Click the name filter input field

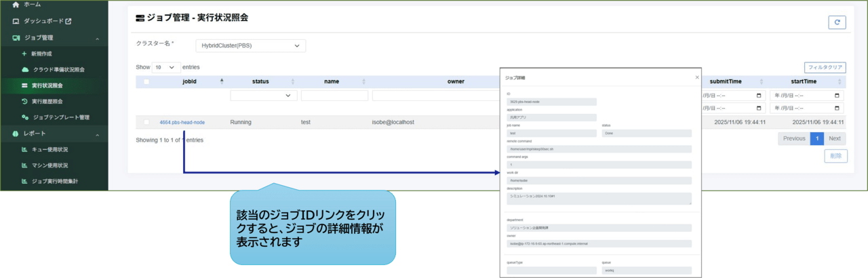coord(334,96)
